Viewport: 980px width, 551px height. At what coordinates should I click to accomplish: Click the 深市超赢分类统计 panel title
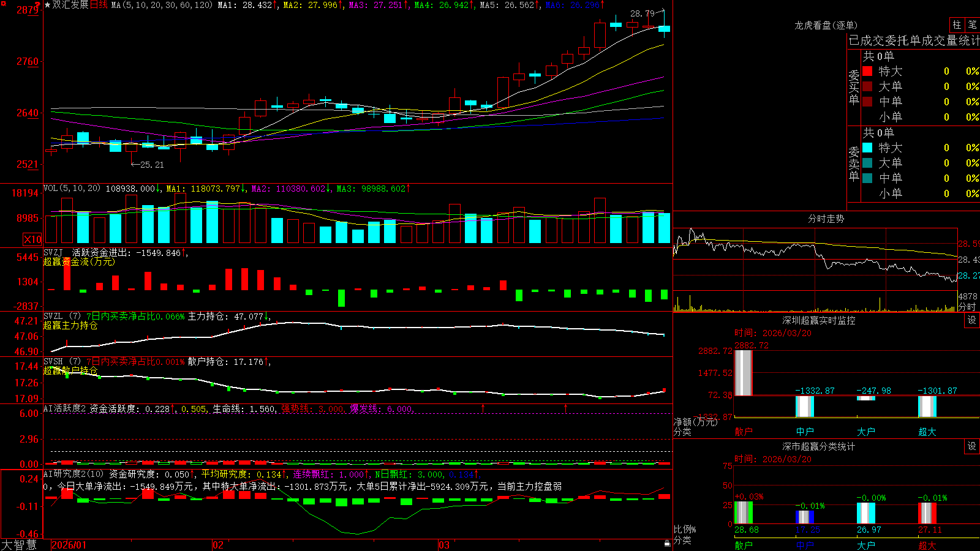pyautogui.click(x=819, y=446)
